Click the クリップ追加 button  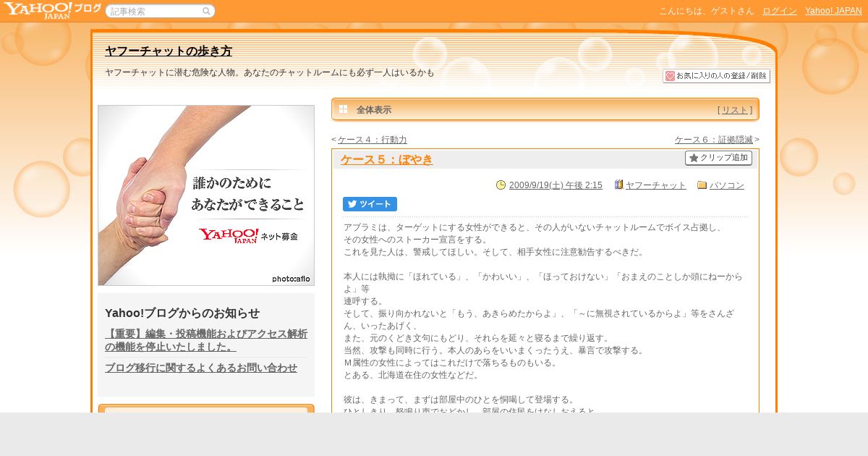pyautogui.click(x=718, y=158)
